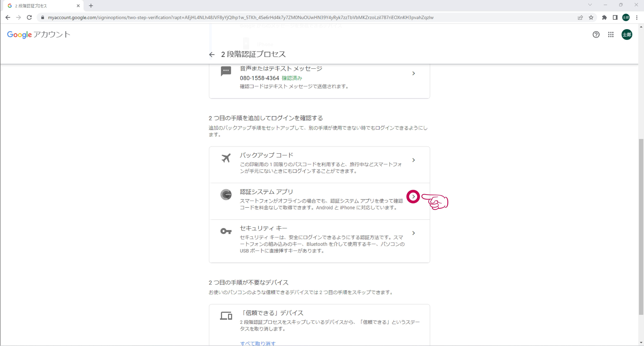Bookmark this page with the star icon

pos(591,17)
